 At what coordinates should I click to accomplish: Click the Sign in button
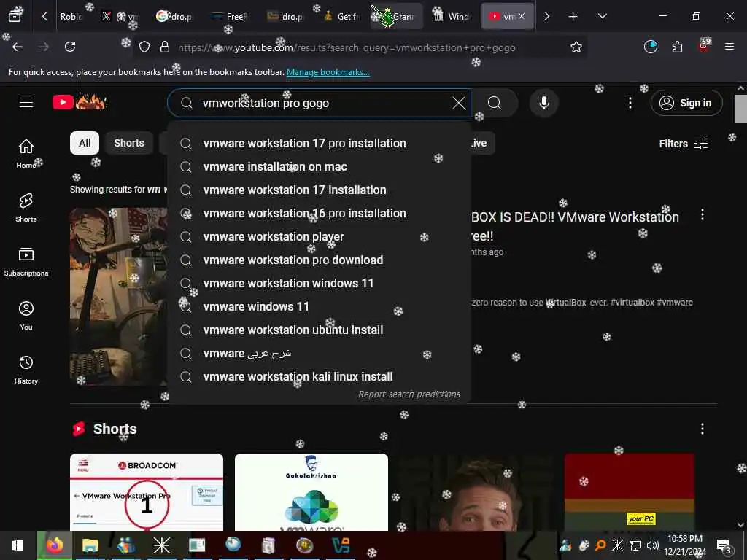(x=686, y=103)
